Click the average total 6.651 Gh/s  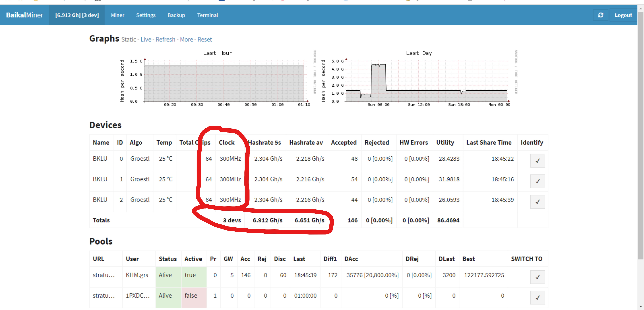pyautogui.click(x=309, y=220)
